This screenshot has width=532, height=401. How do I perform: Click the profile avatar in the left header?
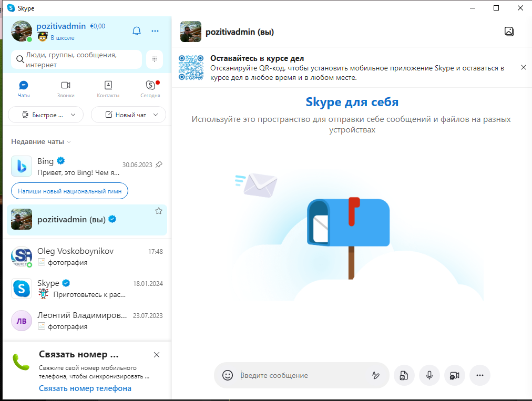click(22, 31)
